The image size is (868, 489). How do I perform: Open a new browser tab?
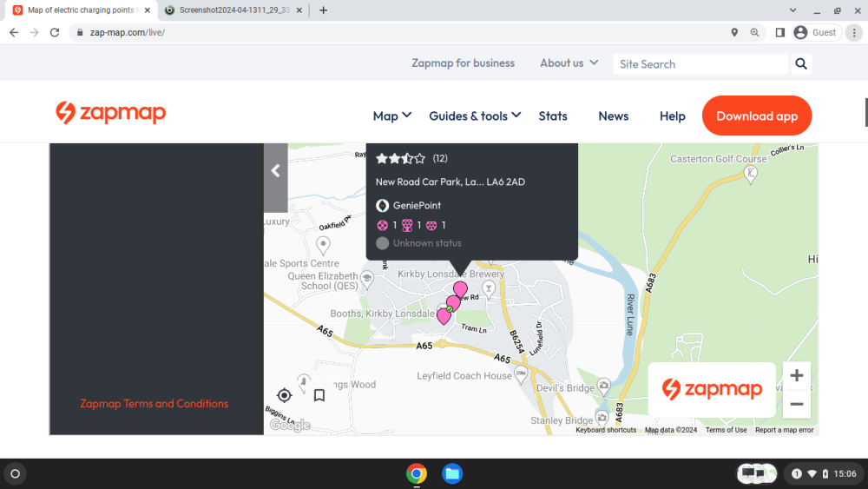pos(323,10)
